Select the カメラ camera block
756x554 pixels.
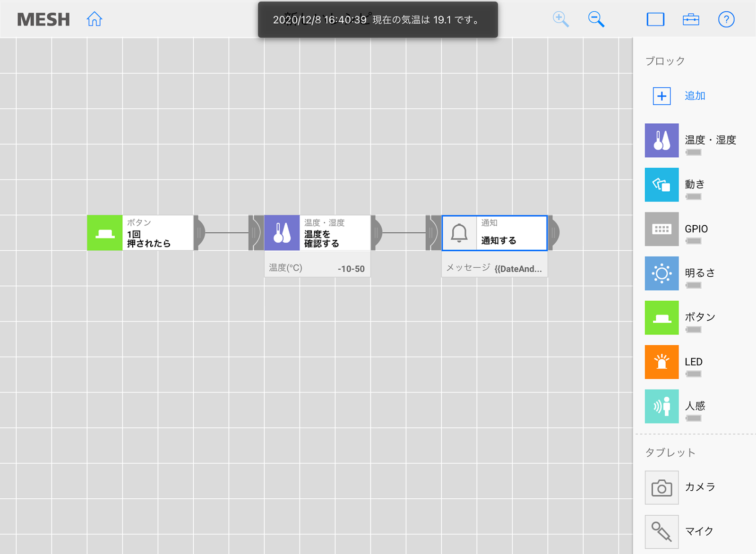(x=661, y=487)
